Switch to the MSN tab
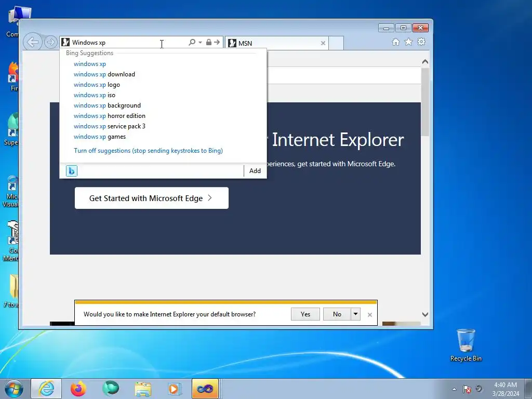 pos(276,43)
